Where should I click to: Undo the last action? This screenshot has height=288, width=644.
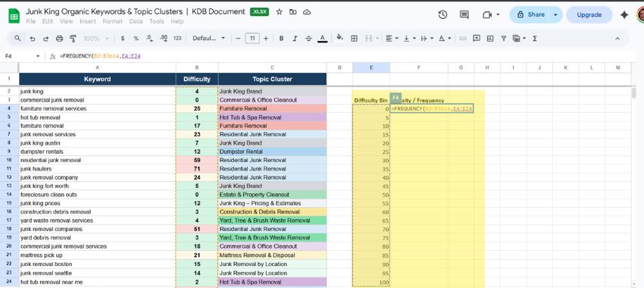[33, 38]
